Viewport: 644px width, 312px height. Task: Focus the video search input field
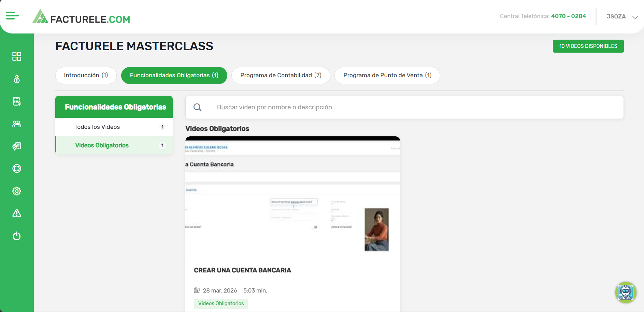pos(404,107)
